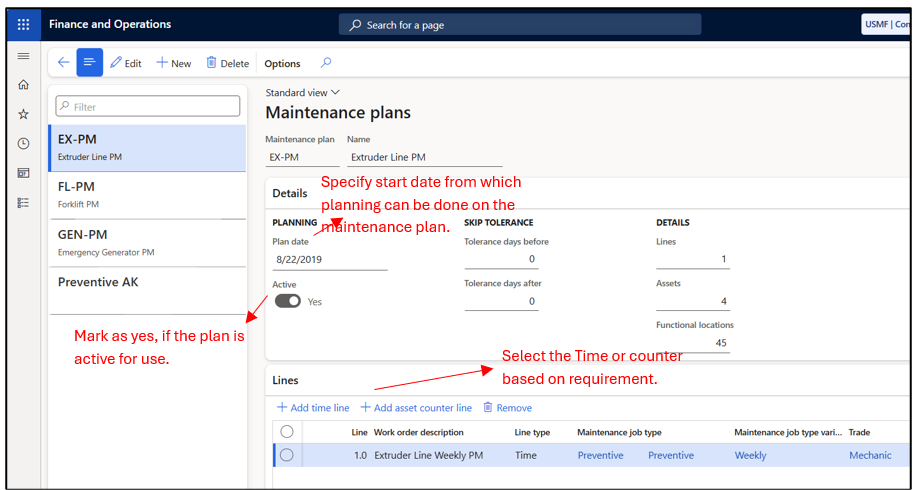Open Modules list icon in the sidebar
This screenshot has width=918, height=490.
(x=23, y=202)
